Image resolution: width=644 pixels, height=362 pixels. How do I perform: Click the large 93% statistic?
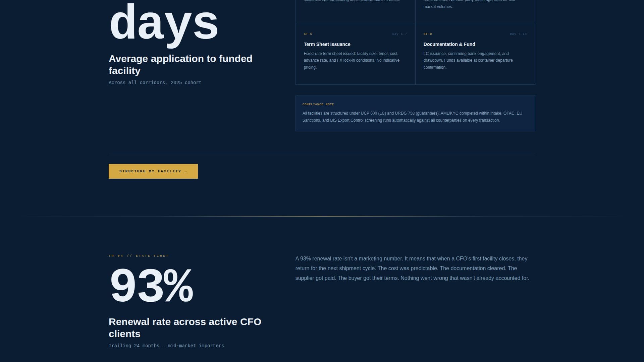click(x=152, y=285)
